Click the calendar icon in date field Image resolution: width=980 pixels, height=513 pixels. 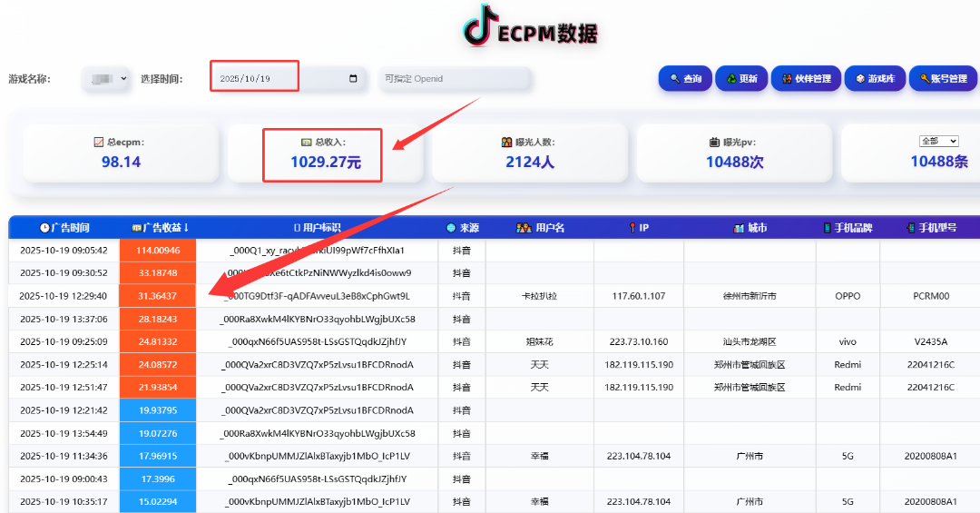pos(353,79)
